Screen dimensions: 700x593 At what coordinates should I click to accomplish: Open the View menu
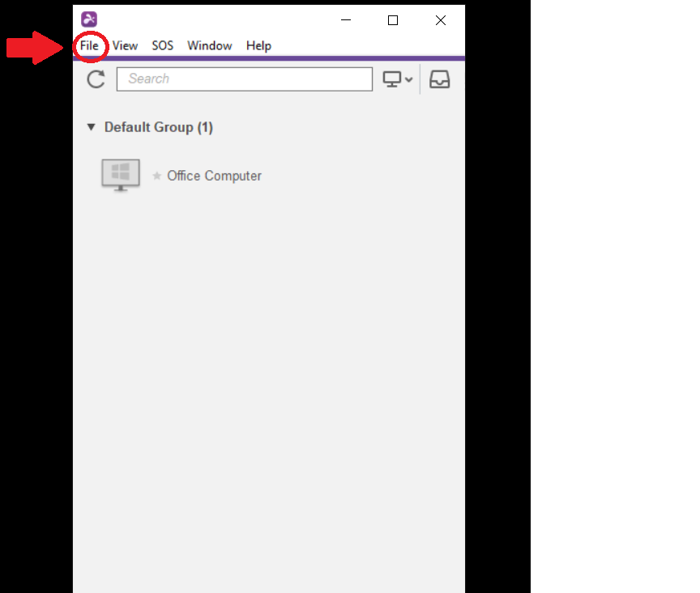[125, 45]
